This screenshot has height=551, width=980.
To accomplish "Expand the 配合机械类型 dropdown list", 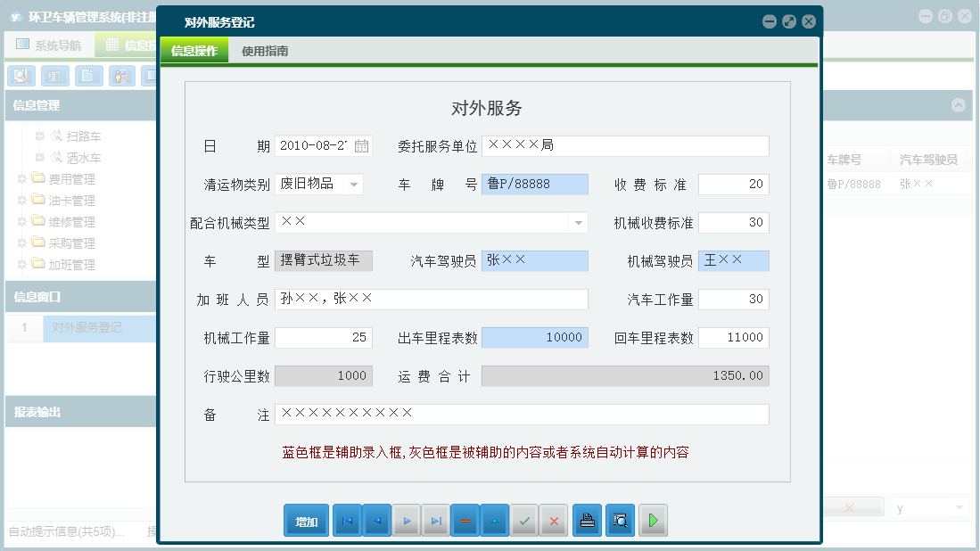I will point(578,223).
